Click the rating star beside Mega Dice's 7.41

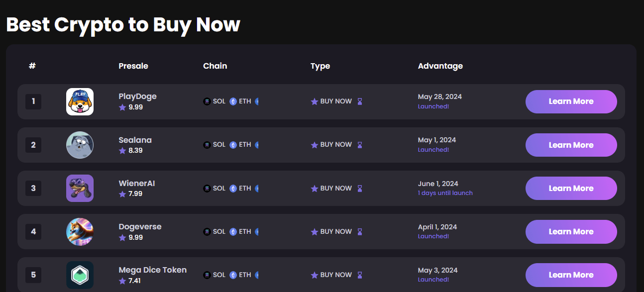click(122, 281)
